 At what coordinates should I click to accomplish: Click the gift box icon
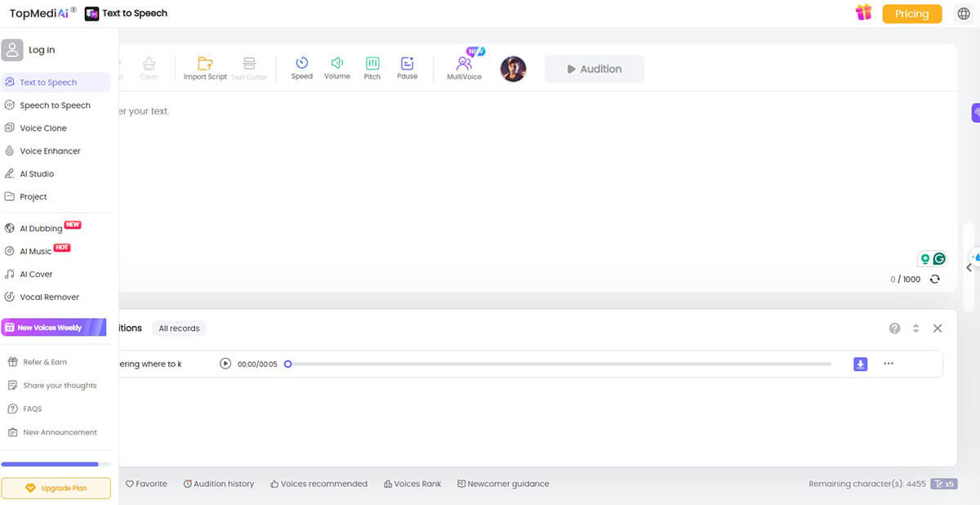863,13
